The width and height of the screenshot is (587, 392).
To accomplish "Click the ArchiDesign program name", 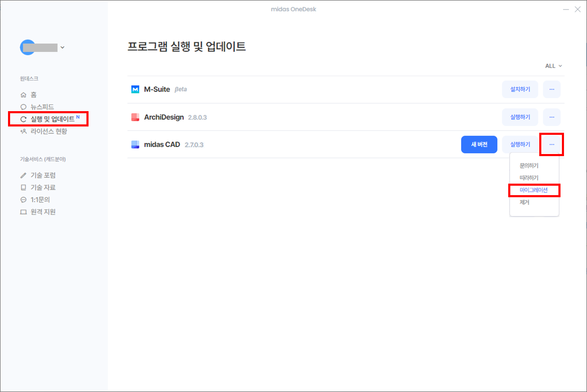I will point(164,117).
